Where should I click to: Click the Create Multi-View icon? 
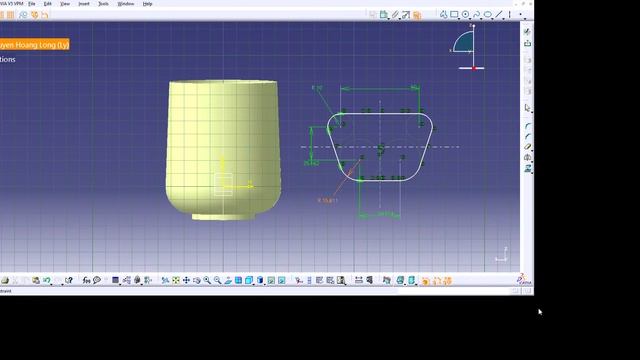point(238,280)
